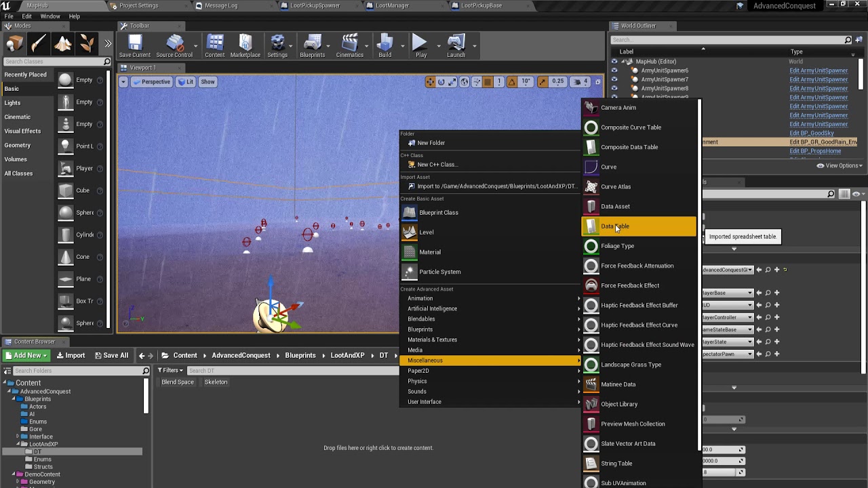Click the Launch toolbar icon
Image resolution: width=868 pixels, height=488 pixels.
pos(456,46)
